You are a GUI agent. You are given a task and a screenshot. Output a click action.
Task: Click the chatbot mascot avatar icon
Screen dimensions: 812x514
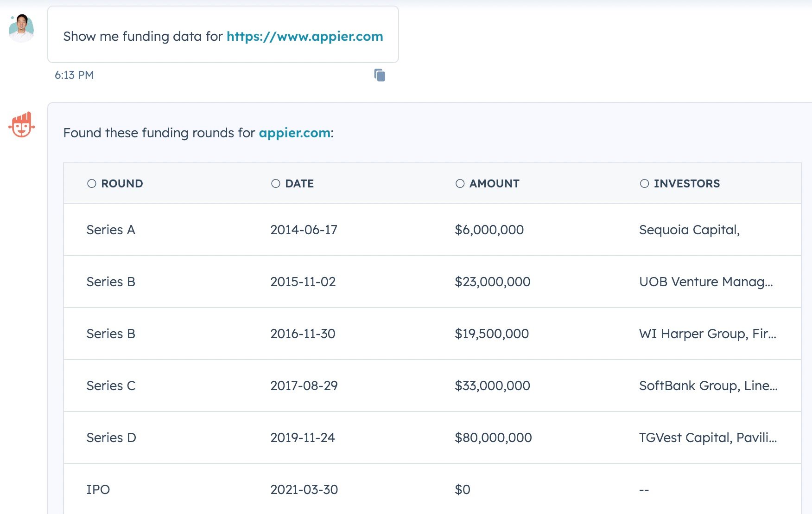pos(22,124)
